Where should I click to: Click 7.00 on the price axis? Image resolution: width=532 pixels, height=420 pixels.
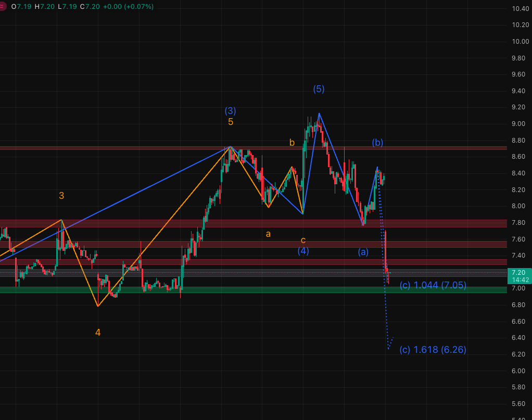518,288
